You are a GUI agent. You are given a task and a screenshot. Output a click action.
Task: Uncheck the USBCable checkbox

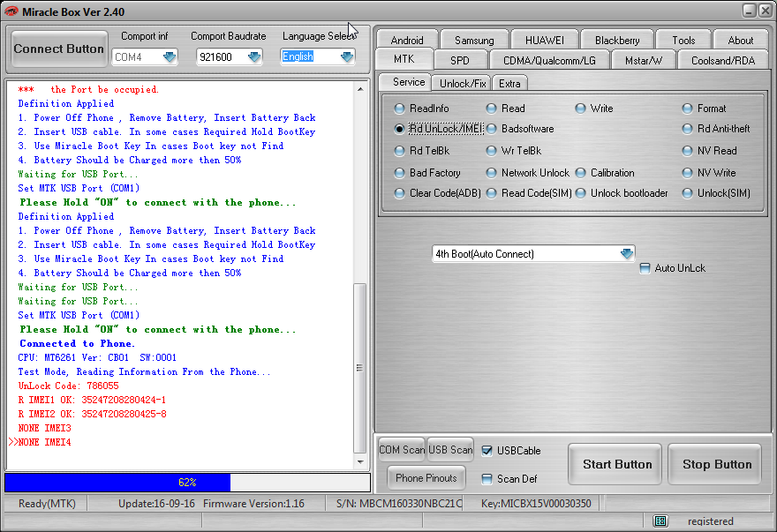487,451
